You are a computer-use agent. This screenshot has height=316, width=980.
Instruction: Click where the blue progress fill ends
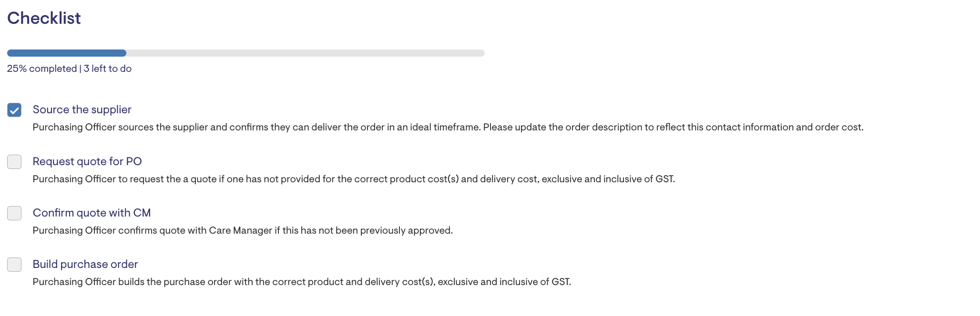[x=125, y=53]
